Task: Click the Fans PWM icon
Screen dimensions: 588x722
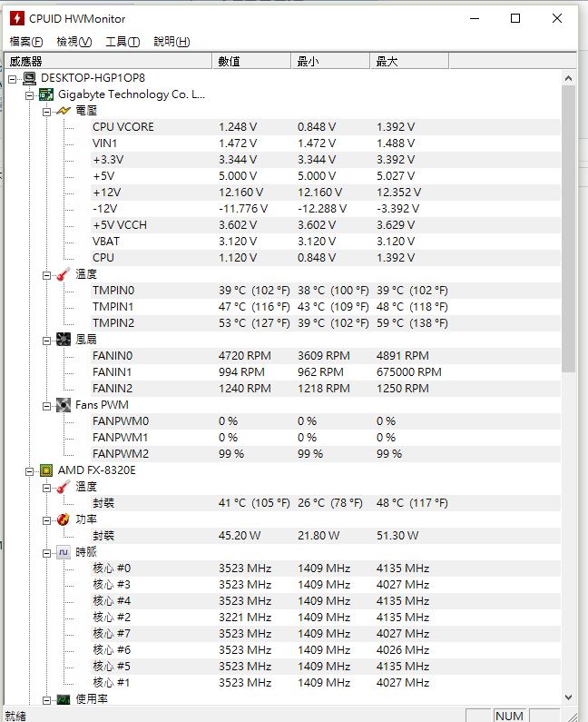Action: (x=63, y=405)
